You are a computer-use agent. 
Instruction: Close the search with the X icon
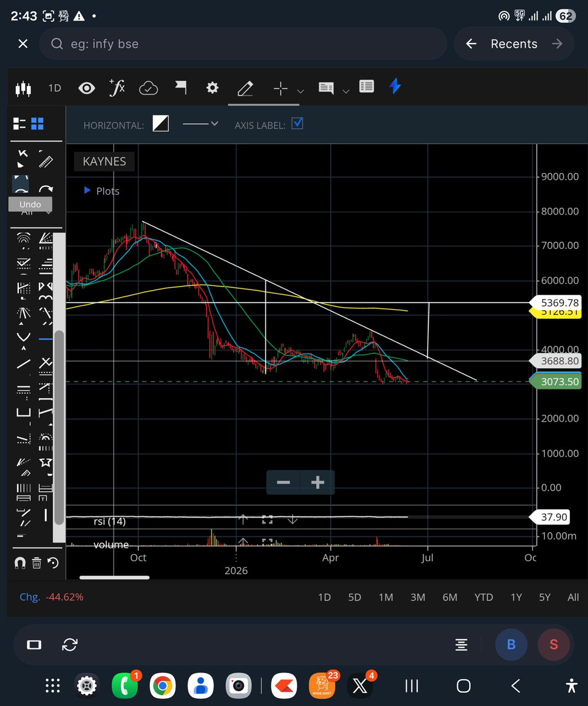pos(23,44)
